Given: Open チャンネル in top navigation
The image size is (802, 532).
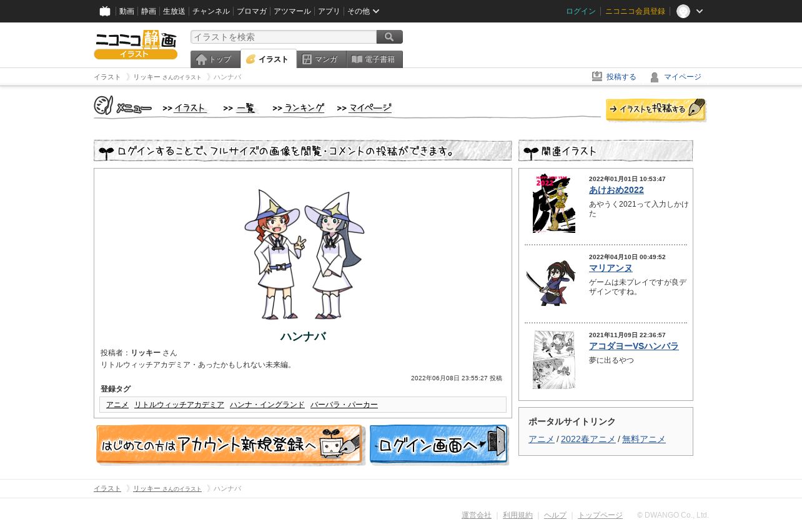Looking at the screenshot, I should (211, 11).
